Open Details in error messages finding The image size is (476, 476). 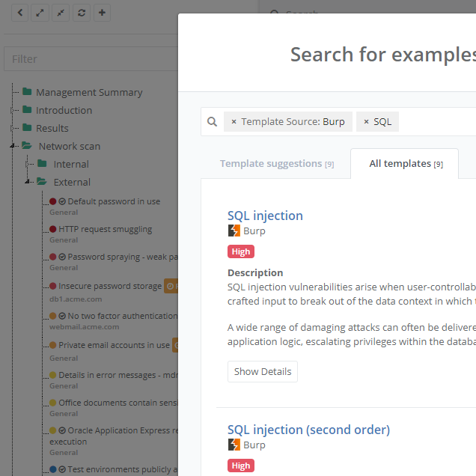pos(118,375)
